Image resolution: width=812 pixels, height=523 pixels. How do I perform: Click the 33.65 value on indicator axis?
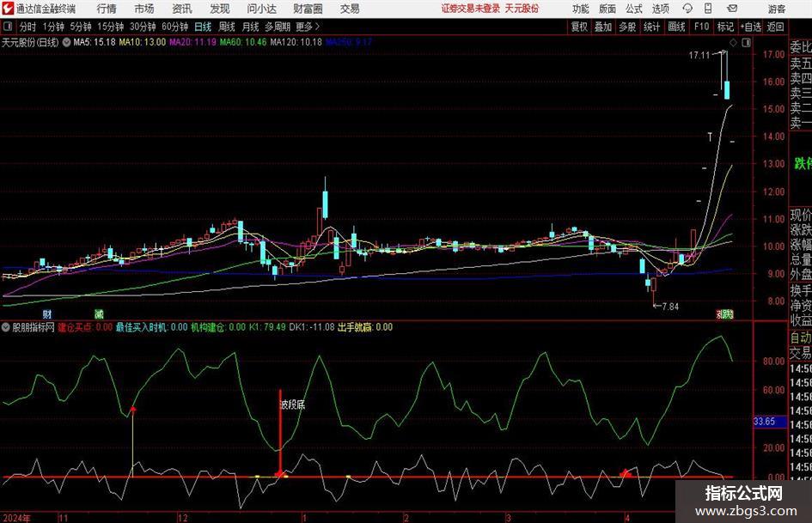(765, 422)
